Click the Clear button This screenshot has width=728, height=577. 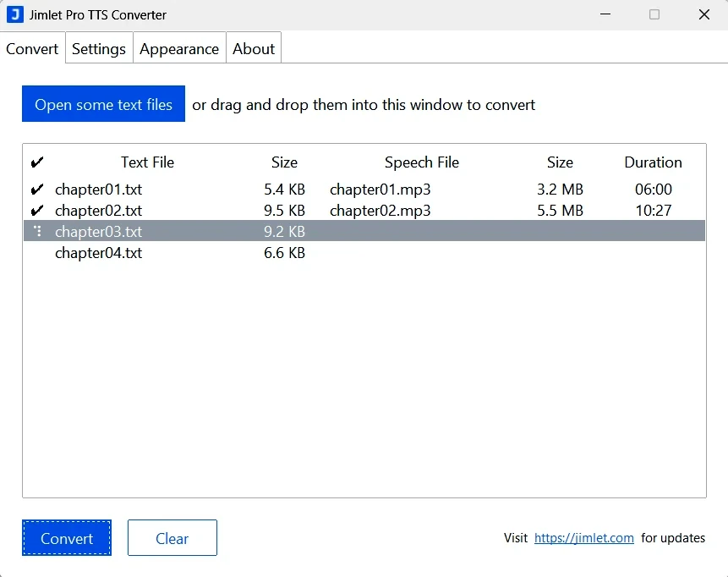tap(172, 538)
